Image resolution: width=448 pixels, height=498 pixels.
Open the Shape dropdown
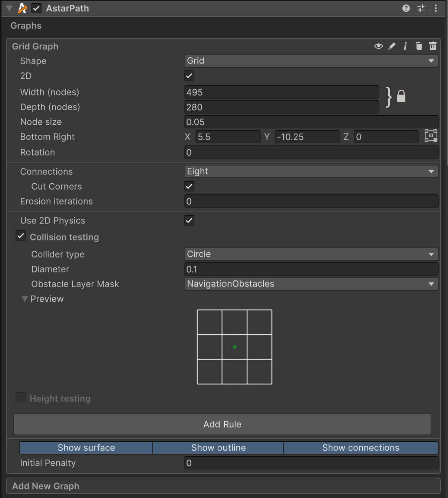click(x=311, y=61)
